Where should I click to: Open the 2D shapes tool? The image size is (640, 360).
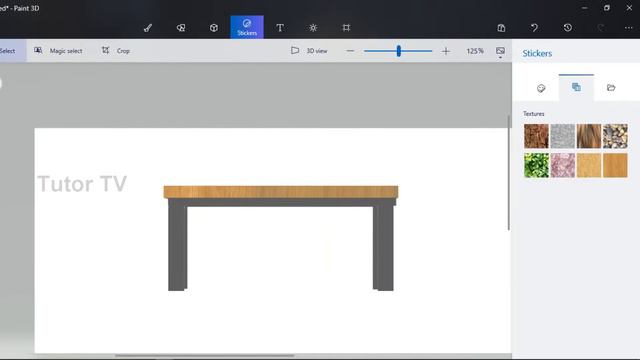tap(181, 28)
